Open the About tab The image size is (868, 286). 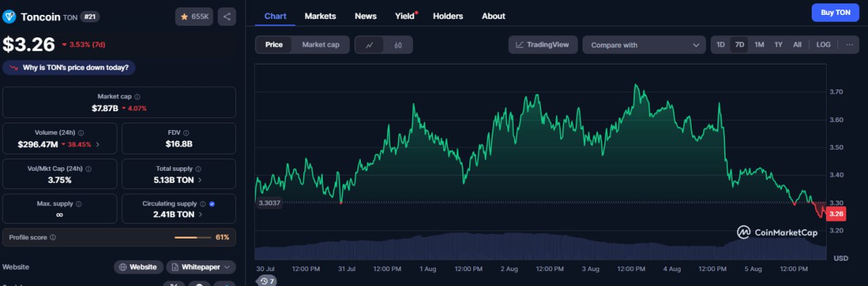494,16
